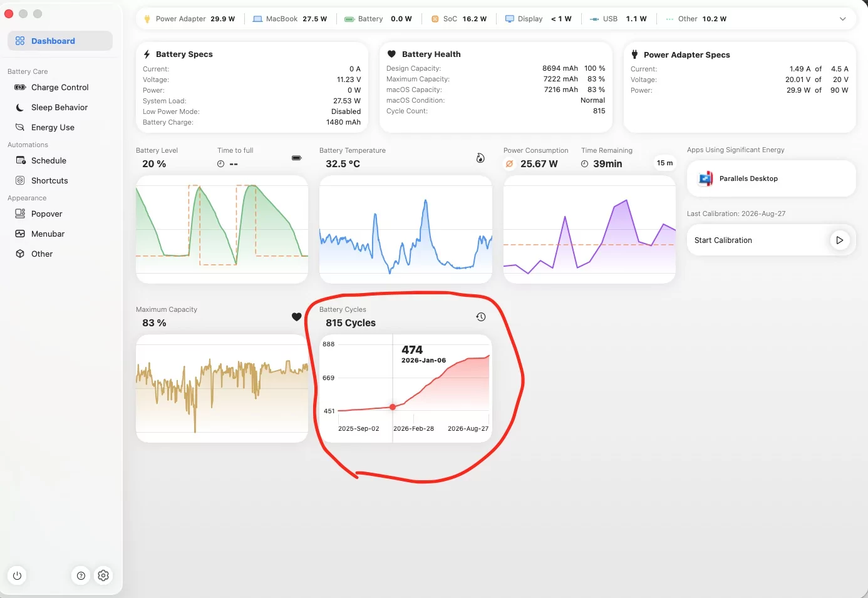Open the help question mark icon
Image resolution: width=868 pixels, height=598 pixels.
click(x=81, y=575)
